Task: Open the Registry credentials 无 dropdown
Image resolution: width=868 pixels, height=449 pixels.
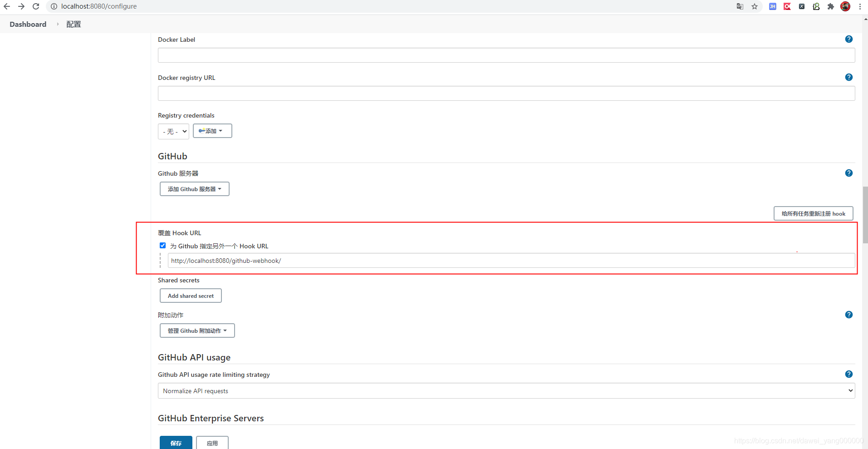Action: (173, 131)
